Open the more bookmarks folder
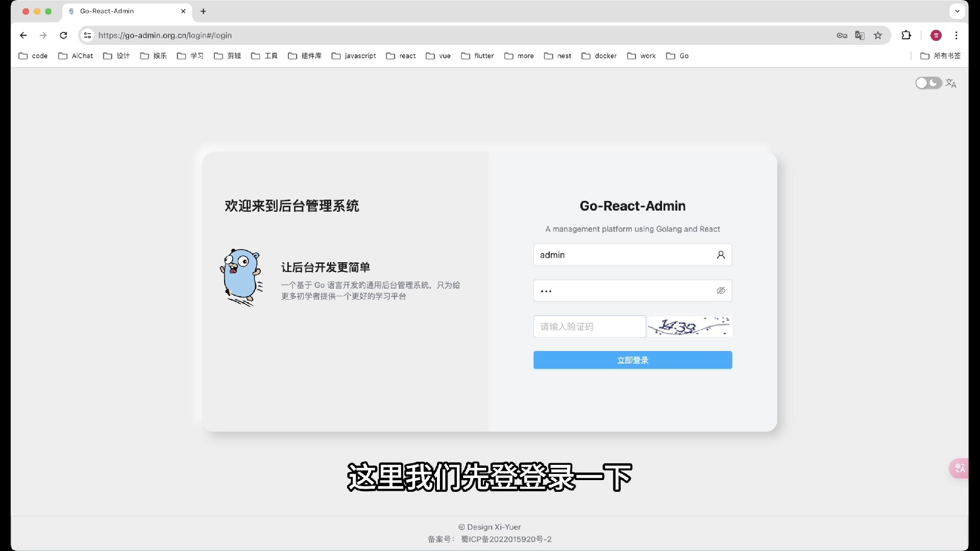980x551 pixels. pyautogui.click(x=519, y=56)
